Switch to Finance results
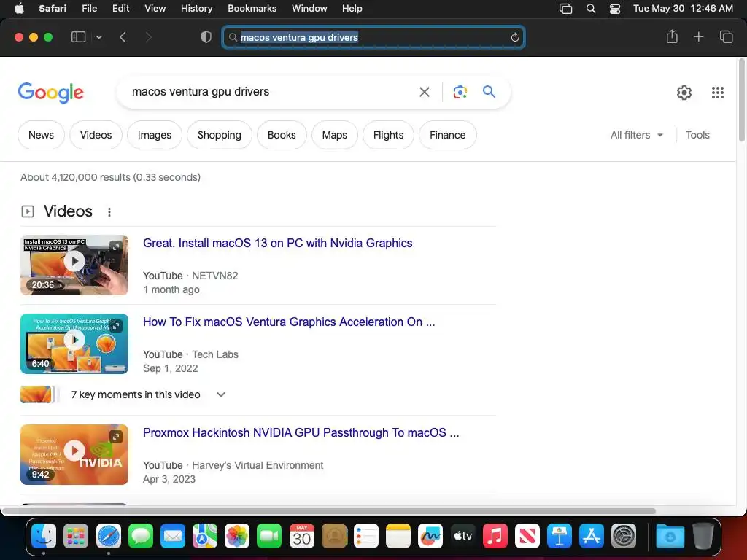 pyautogui.click(x=447, y=135)
